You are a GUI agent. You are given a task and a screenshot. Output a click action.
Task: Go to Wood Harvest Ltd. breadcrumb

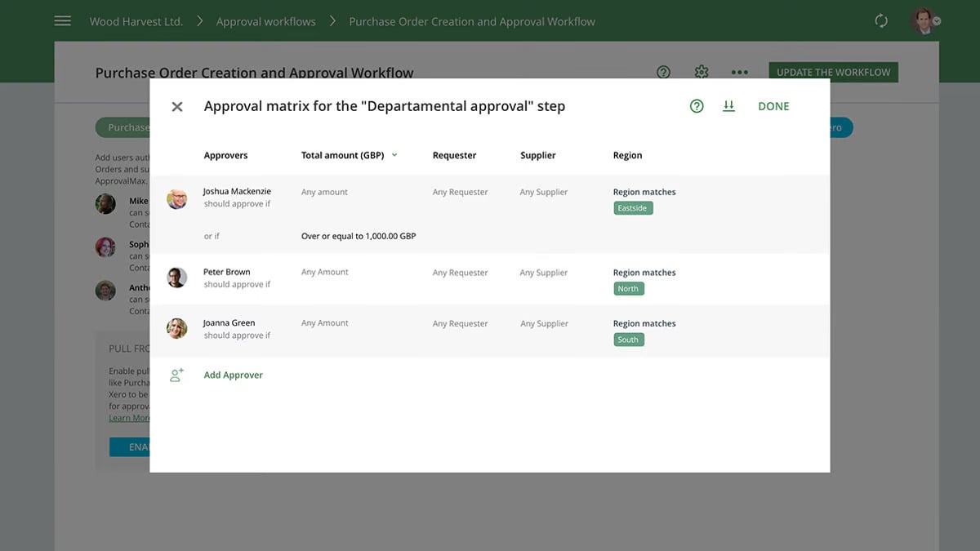(136, 22)
